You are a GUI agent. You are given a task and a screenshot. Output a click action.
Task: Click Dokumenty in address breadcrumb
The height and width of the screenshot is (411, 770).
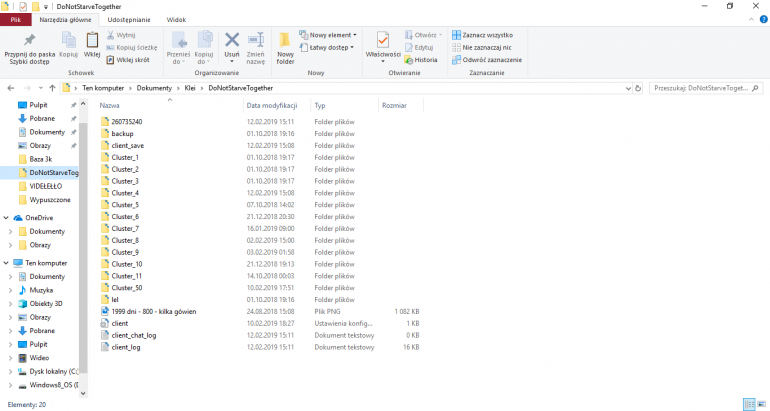[x=154, y=88]
